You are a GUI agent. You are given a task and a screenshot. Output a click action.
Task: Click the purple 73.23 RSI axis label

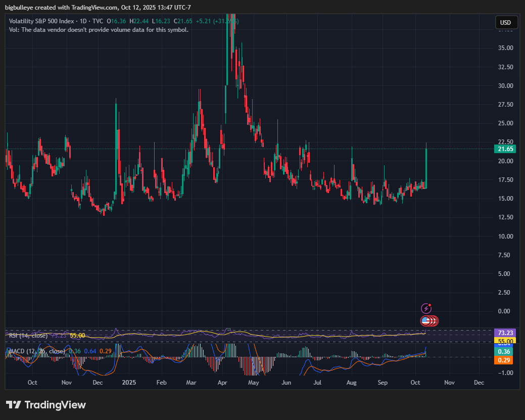pyautogui.click(x=505, y=333)
